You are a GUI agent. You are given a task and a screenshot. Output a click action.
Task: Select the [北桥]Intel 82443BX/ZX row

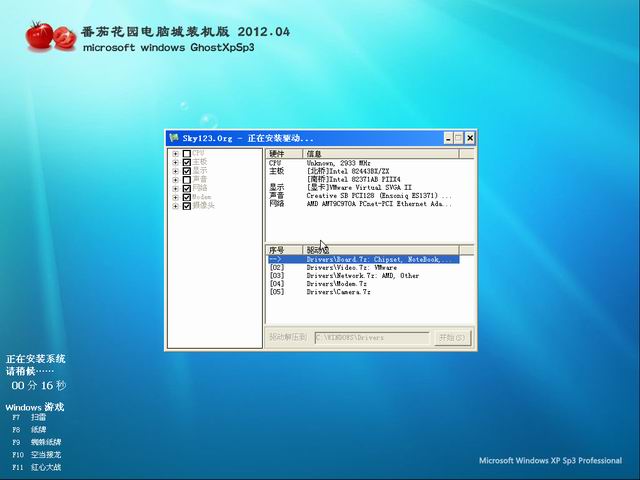(363, 171)
